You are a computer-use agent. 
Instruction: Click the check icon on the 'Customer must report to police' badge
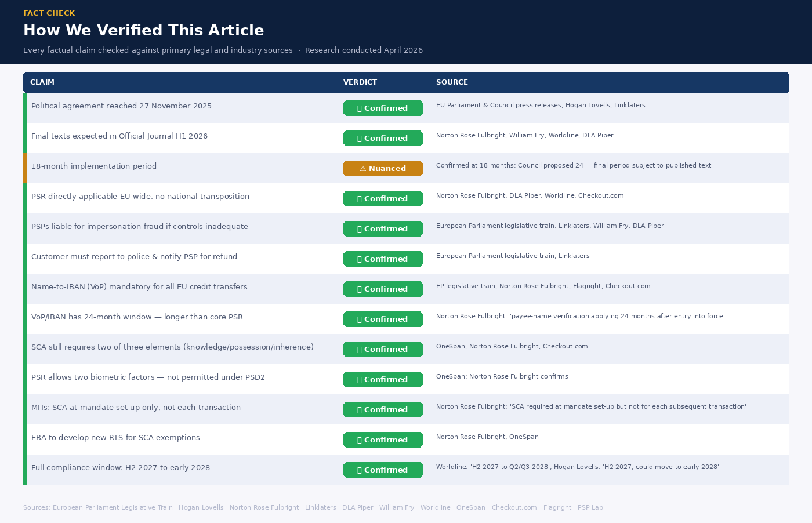(x=358, y=259)
